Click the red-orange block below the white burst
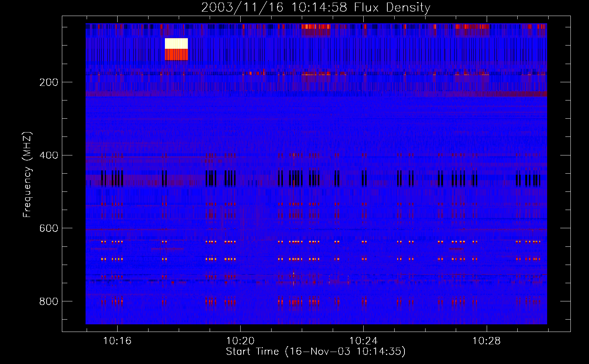589x364 pixels. 176,54
